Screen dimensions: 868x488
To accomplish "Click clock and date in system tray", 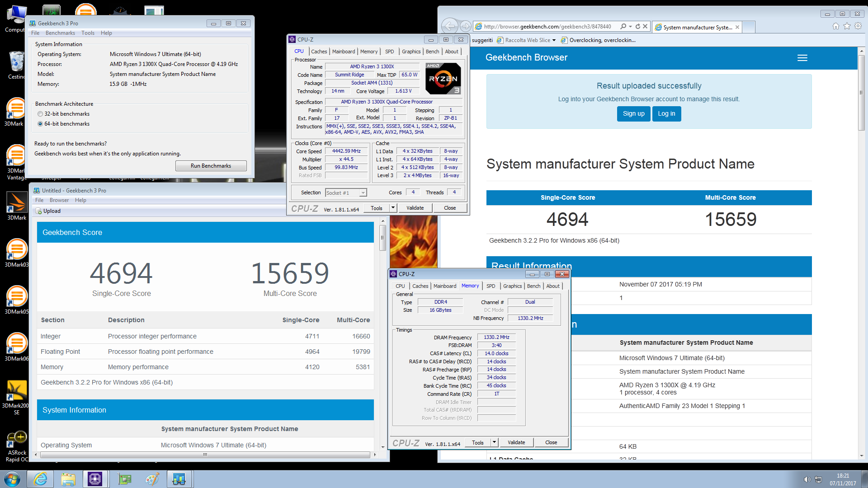I will tap(843, 479).
